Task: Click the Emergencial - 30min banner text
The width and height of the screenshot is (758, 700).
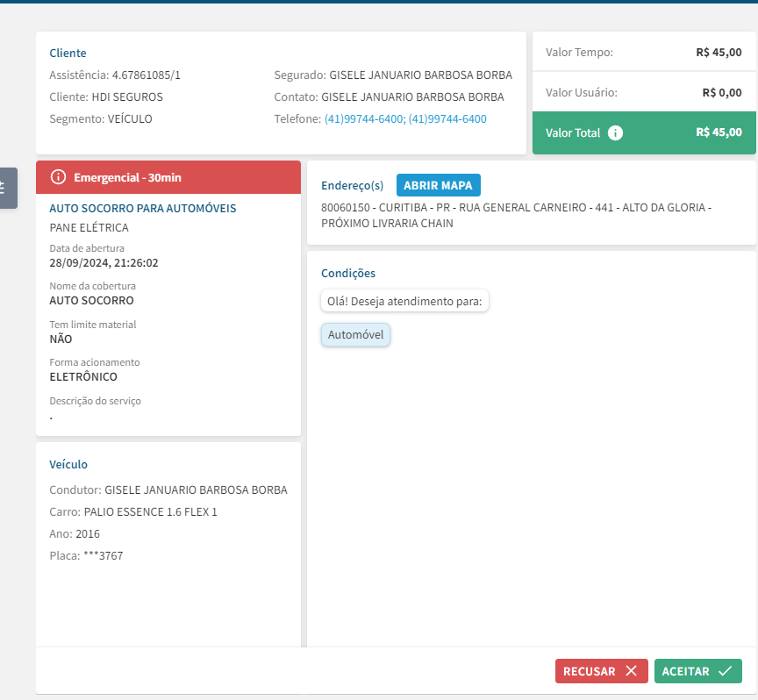Action: point(127,177)
